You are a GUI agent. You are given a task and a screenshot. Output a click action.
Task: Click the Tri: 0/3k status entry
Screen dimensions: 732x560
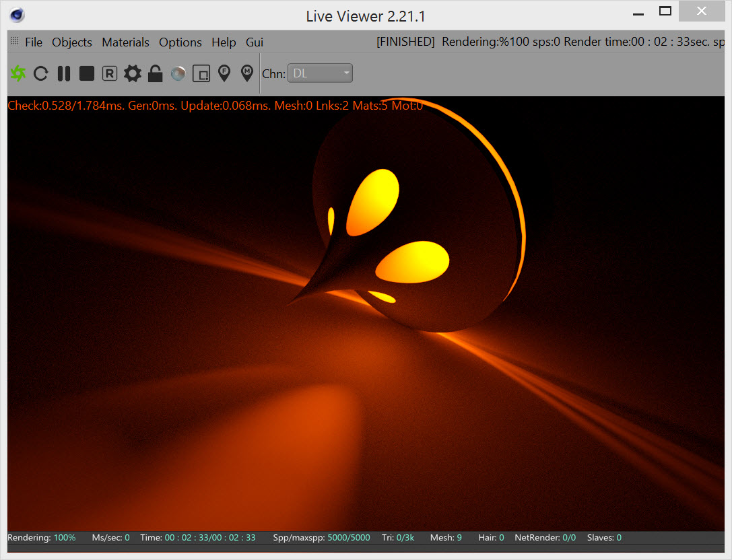click(x=398, y=538)
